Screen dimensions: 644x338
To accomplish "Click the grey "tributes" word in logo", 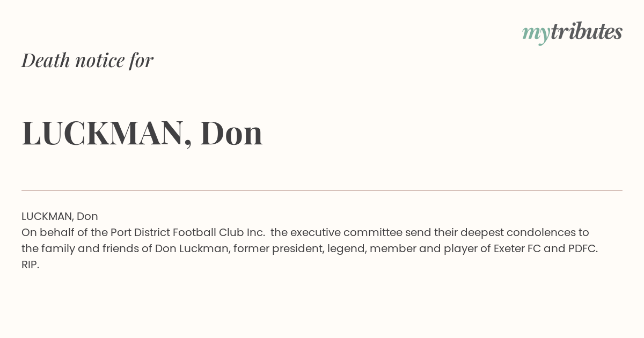I will [x=587, y=32].
